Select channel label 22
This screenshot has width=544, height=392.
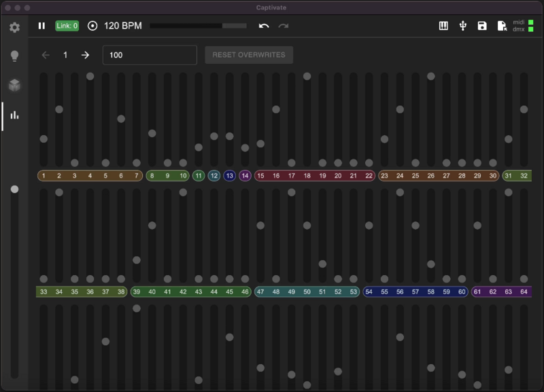[x=369, y=176]
